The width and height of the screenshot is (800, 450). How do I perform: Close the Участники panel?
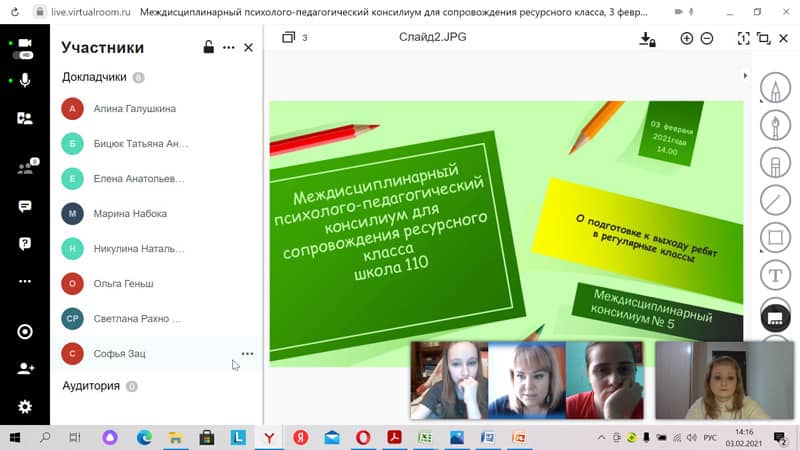point(248,47)
